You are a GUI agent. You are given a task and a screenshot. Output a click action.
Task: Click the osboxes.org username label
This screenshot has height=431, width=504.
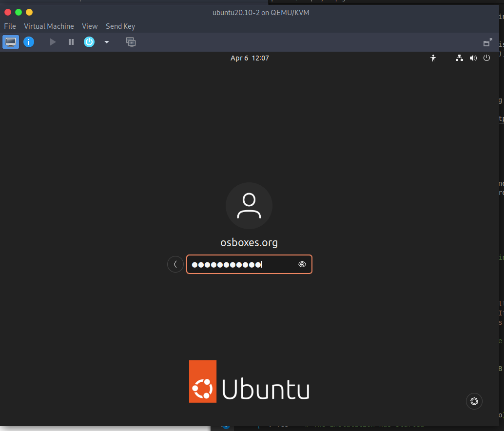pyautogui.click(x=249, y=243)
